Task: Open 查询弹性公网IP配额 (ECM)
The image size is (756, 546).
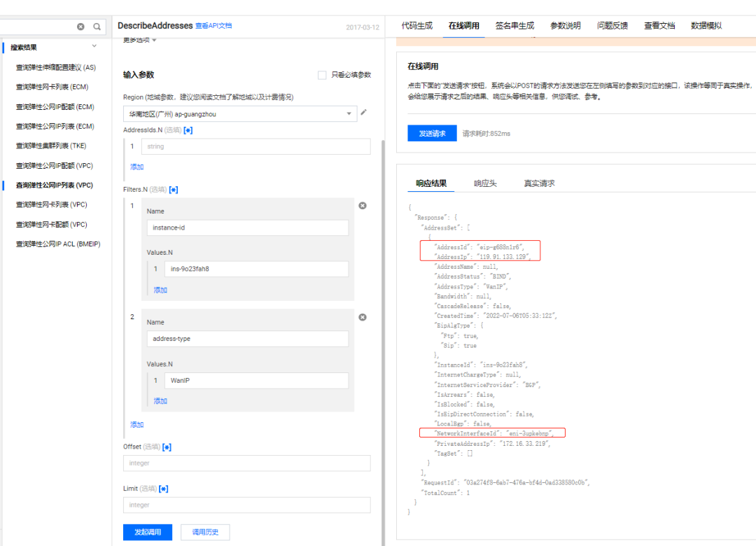Action: [x=55, y=106]
